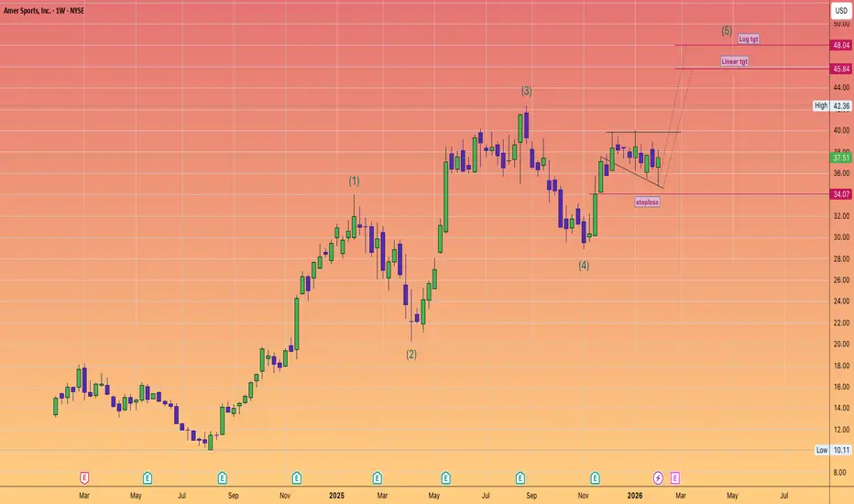Open the pink upcoming earnings marker near Mar 2026
Image resolution: width=854 pixels, height=504 pixels.
(675, 478)
